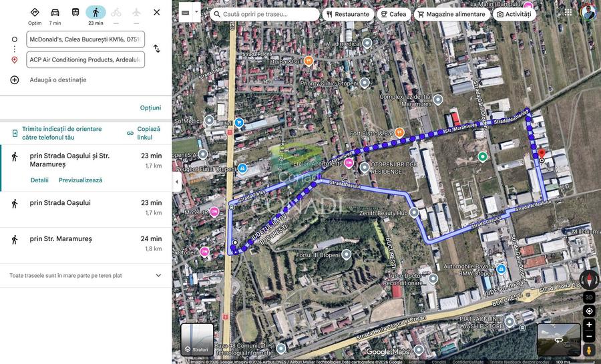The height and width of the screenshot is (364, 601).
Task: Select walking mode (23 min)
Action: [x=95, y=12]
